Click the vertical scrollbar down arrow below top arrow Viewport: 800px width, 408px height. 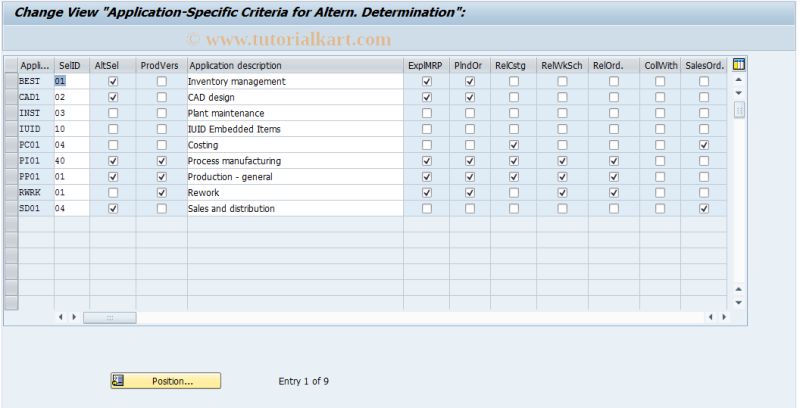[x=739, y=93]
